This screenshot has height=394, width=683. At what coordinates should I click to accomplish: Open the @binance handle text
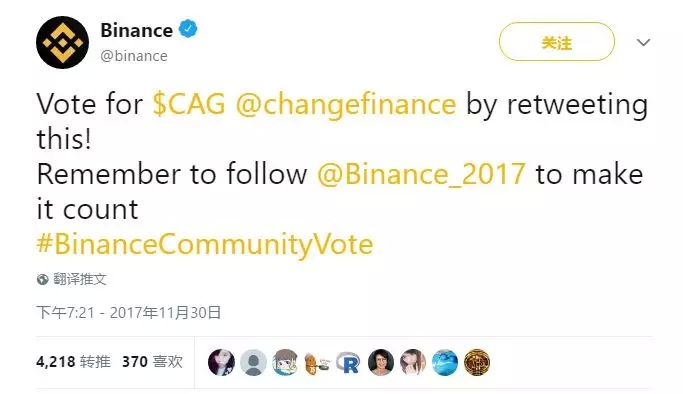coord(134,56)
